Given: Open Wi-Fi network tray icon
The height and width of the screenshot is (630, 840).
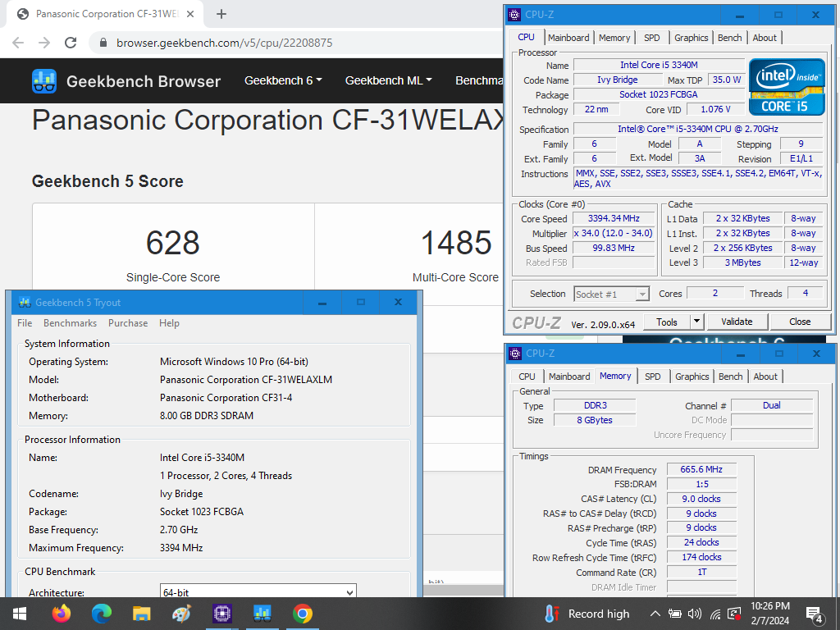Looking at the screenshot, I should click(x=715, y=614).
